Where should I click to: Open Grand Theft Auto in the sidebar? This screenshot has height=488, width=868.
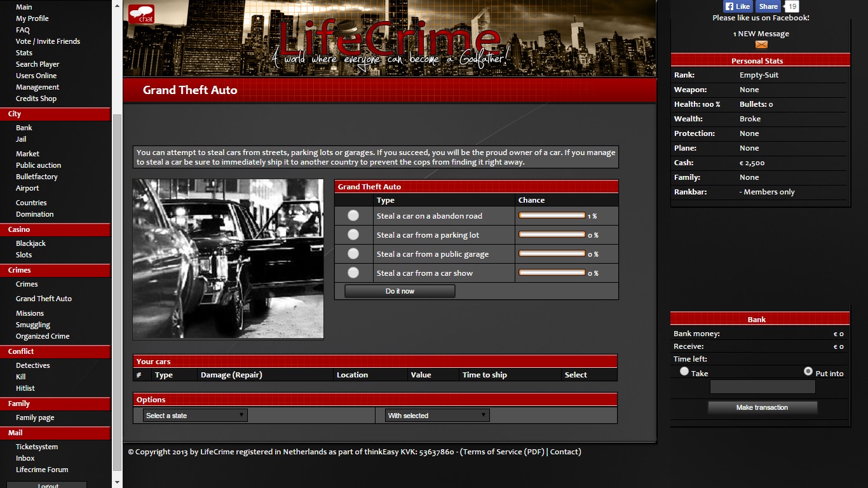pos(44,299)
